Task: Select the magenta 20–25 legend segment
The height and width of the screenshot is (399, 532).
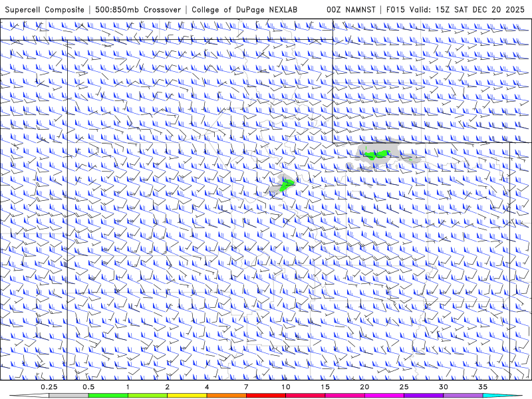Action: click(384, 396)
